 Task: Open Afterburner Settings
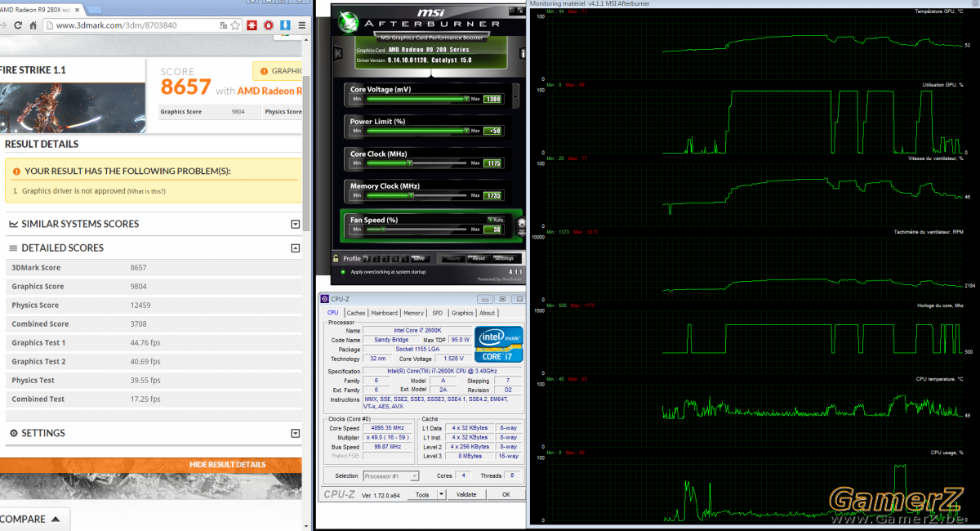point(504,258)
